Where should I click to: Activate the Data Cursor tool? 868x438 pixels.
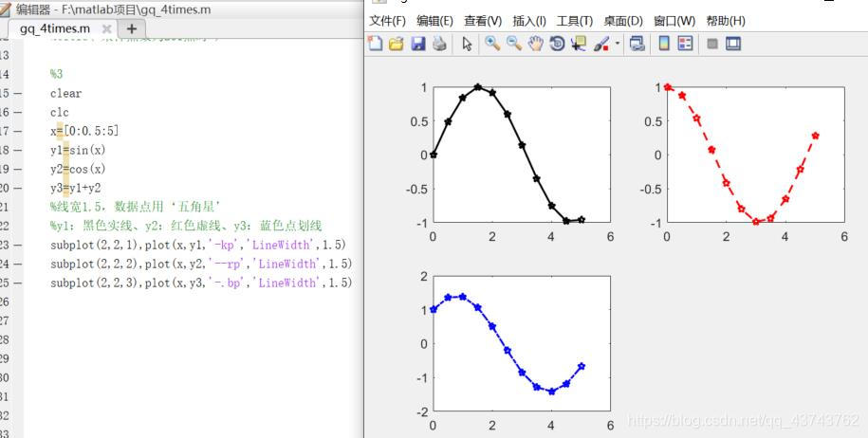579,44
